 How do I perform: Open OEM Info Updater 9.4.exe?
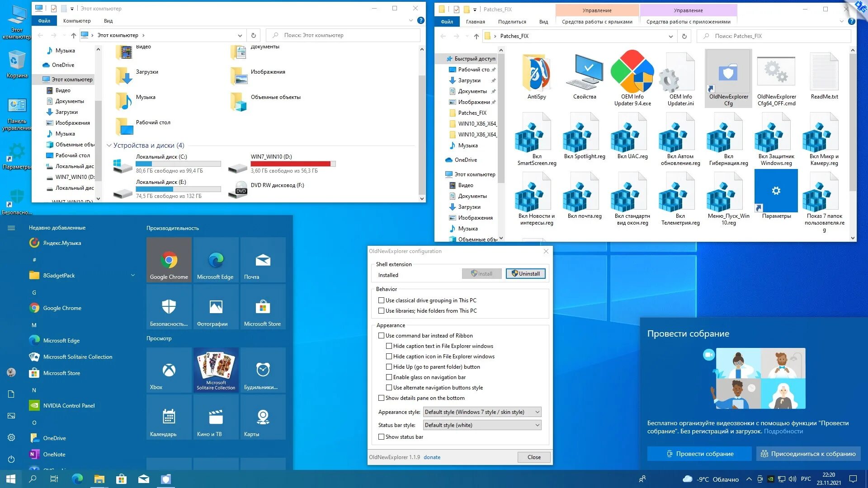point(632,74)
